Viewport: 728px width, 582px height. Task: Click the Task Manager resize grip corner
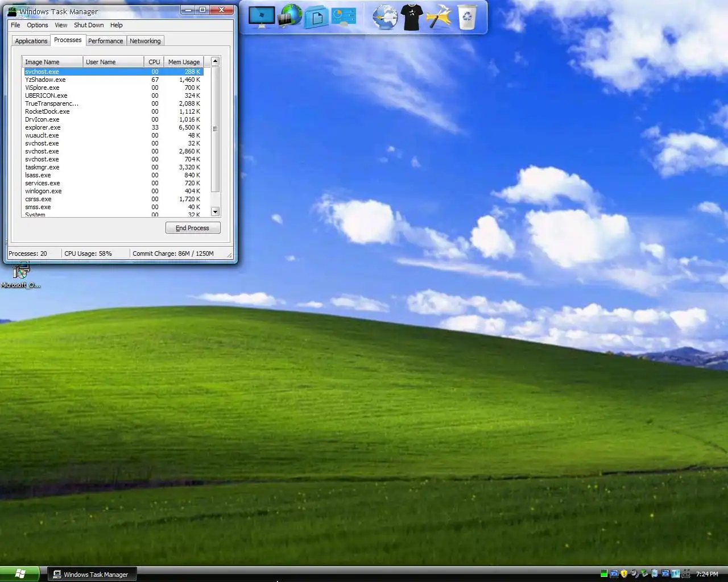pyautogui.click(x=230, y=255)
